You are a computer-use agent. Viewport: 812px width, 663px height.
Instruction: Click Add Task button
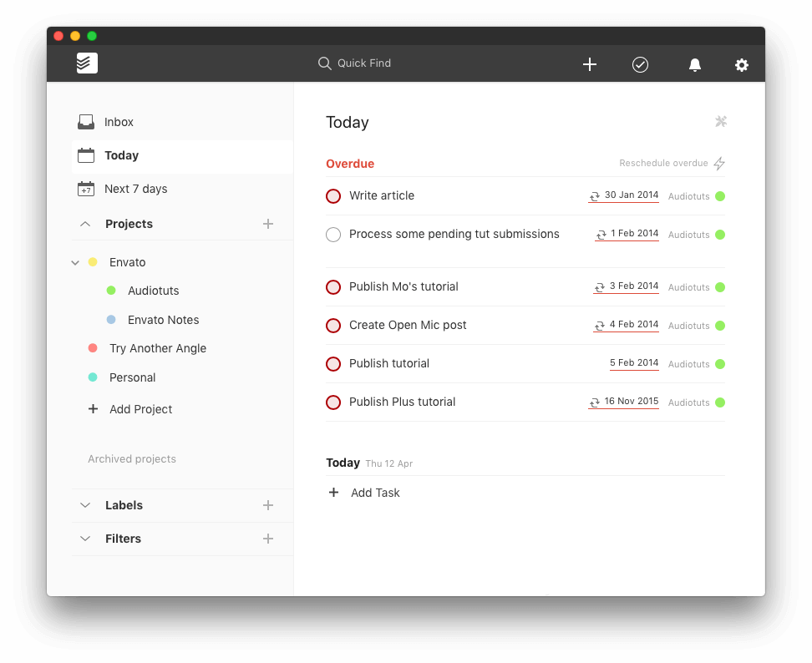pyautogui.click(x=364, y=493)
